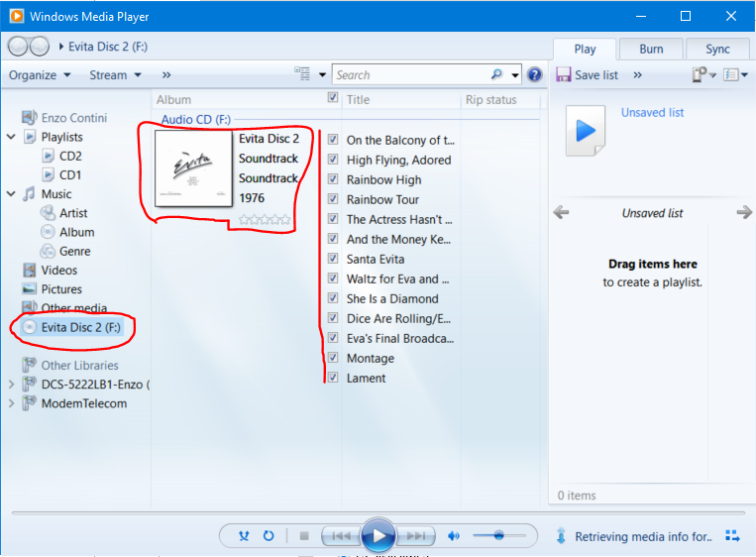The width and height of the screenshot is (756, 557).
Task: Skip to the next track
Action: click(x=416, y=536)
